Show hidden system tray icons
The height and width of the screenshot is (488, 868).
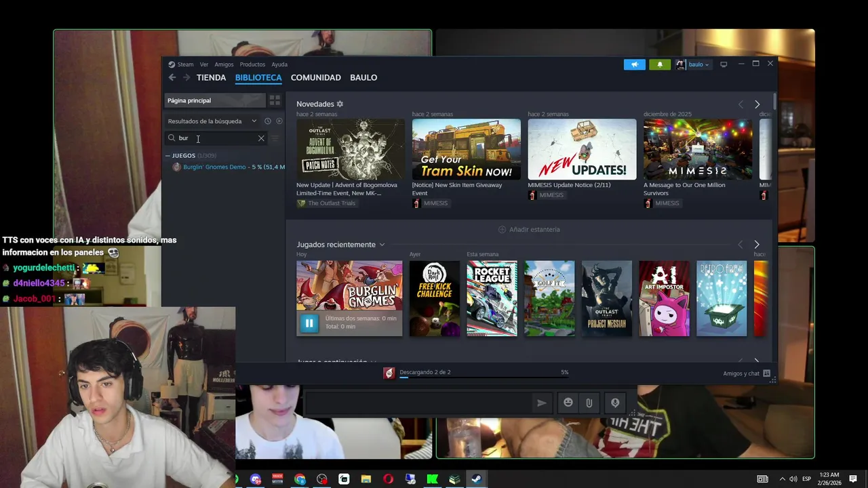coord(782,479)
